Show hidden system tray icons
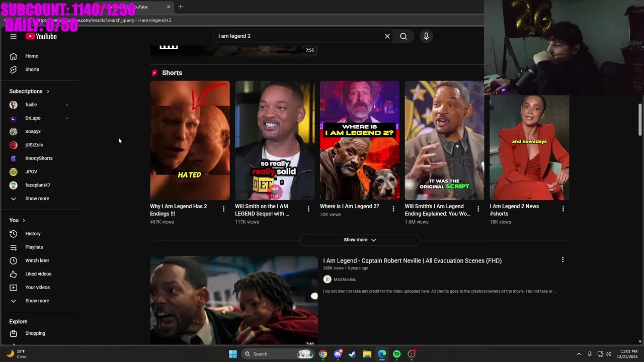 coord(579,354)
